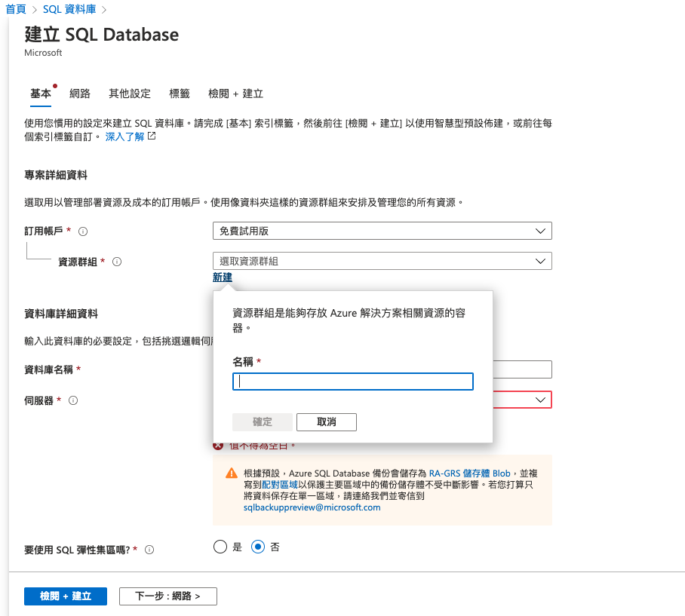Click the 資料庫詳細資料 section heading
This screenshot has height=616, width=685.
tap(61, 314)
